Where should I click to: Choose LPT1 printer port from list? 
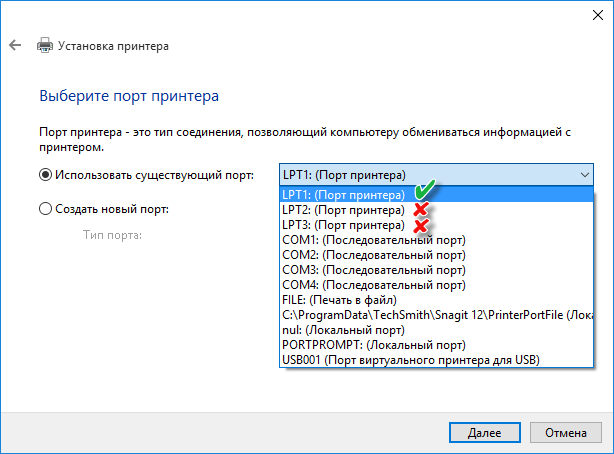click(x=343, y=195)
